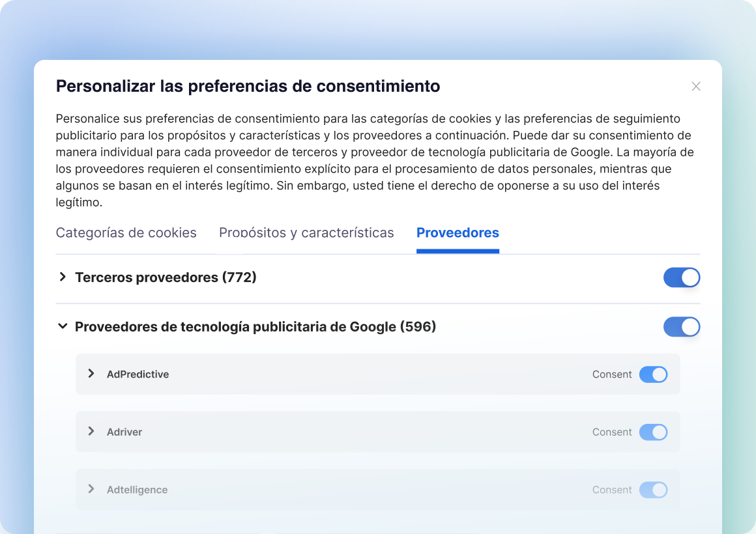Expand the AdPredictive row chevron

[91, 374]
